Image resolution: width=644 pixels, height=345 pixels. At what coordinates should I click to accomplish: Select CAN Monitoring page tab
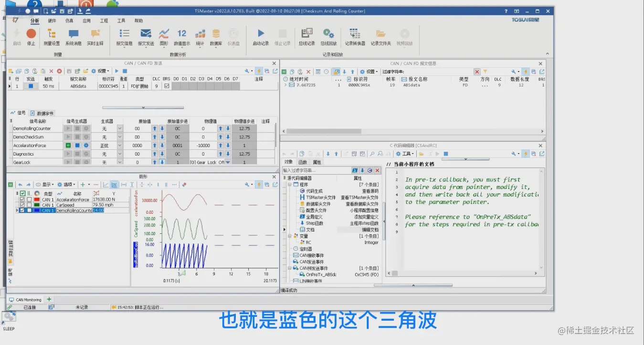tap(25, 300)
